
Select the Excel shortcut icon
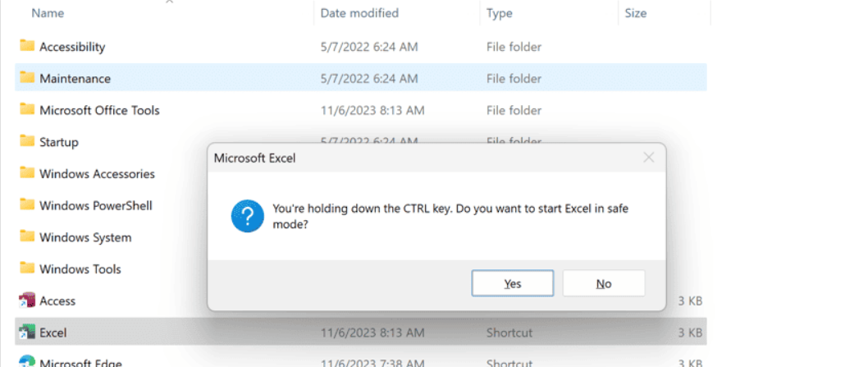click(27, 333)
